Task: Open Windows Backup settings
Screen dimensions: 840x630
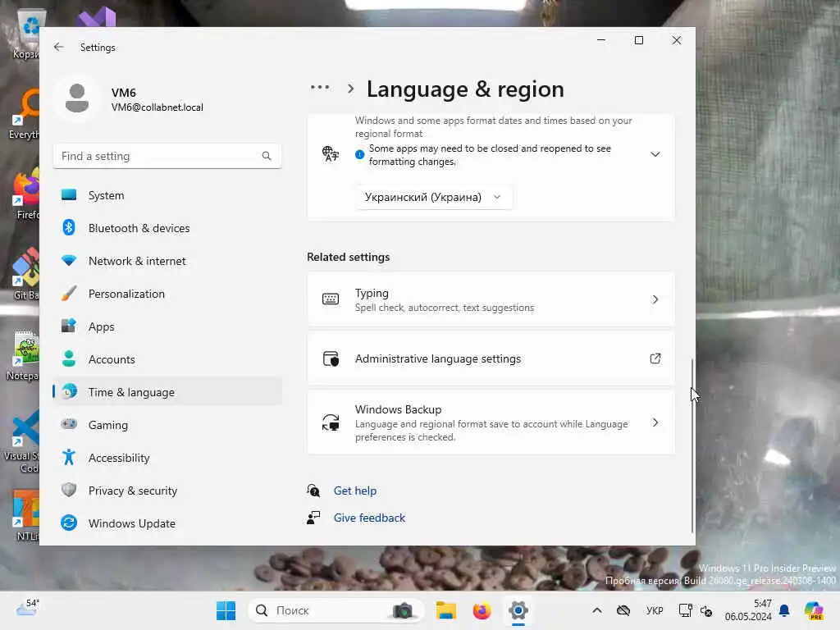Action: click(491, 422)
